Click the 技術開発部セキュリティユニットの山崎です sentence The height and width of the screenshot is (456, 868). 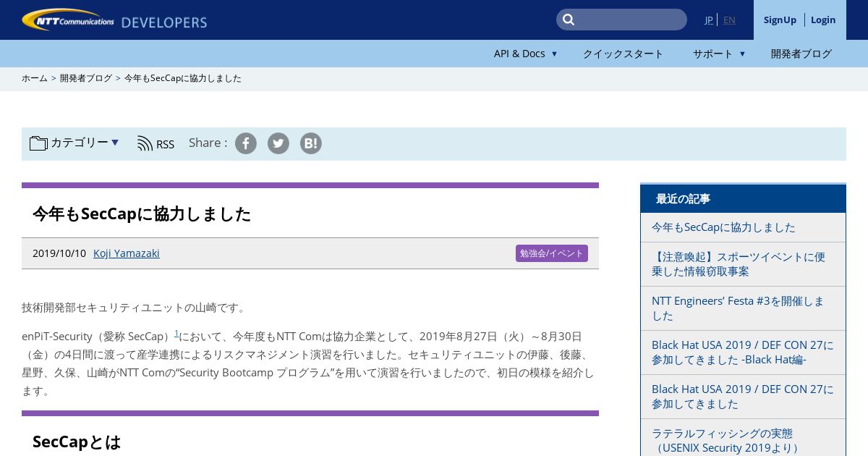tap(135, 308)
